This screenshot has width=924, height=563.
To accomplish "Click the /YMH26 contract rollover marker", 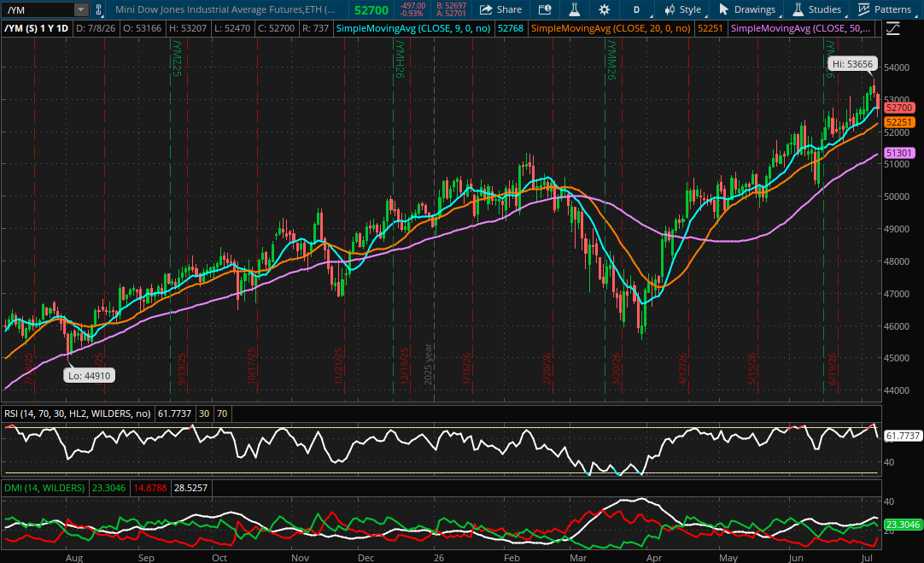I will pyautogui.click(x=399, y=60).
